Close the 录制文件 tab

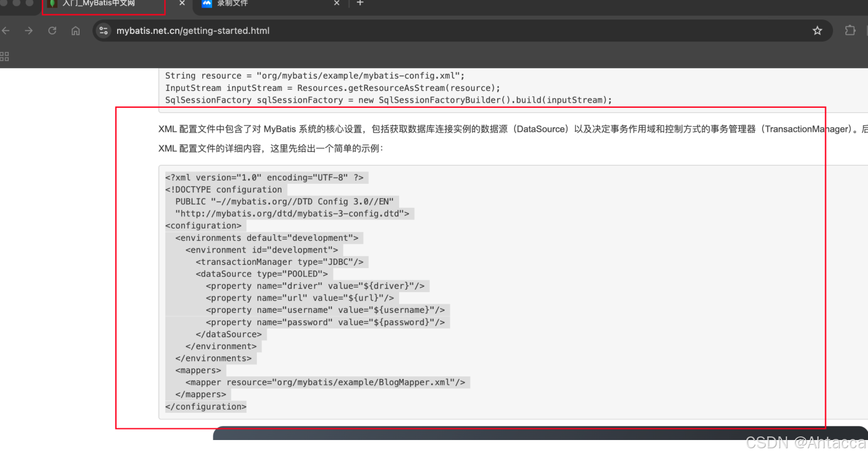tap(337, 3)
